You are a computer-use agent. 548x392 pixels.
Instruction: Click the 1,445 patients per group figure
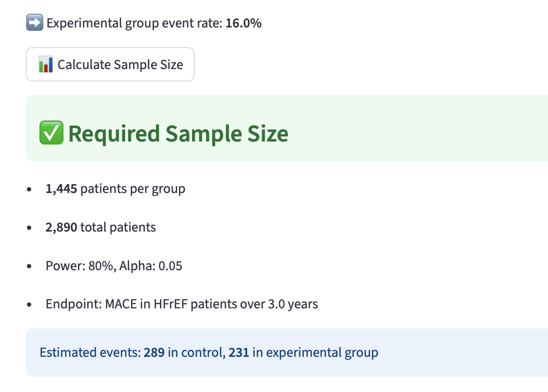(61, 189)
